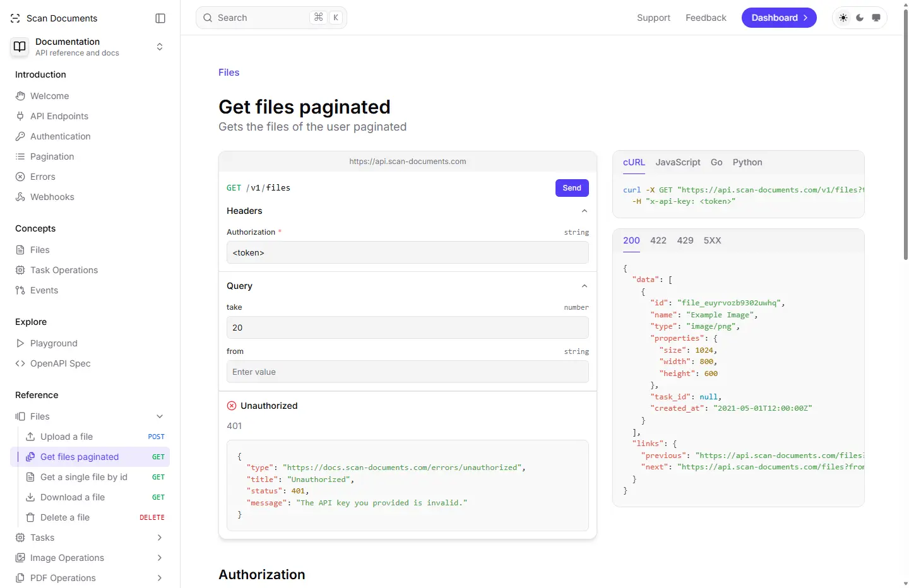This screenshot has height=588, width=909.
Task: Click the Scan Documents logo icon
Action: [16, 18]
